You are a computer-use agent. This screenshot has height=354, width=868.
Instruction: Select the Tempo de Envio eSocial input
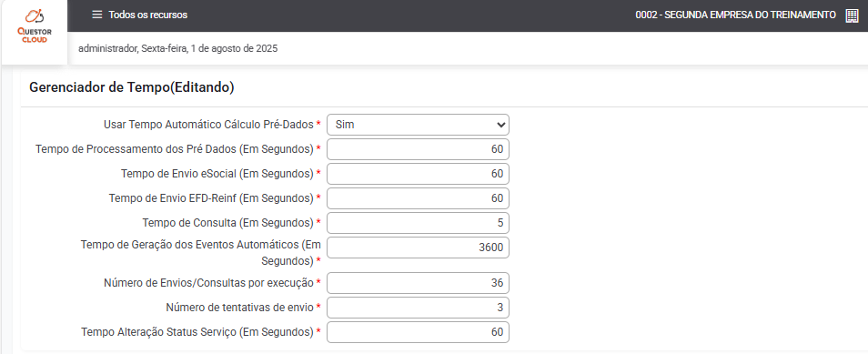click(418, 174)
